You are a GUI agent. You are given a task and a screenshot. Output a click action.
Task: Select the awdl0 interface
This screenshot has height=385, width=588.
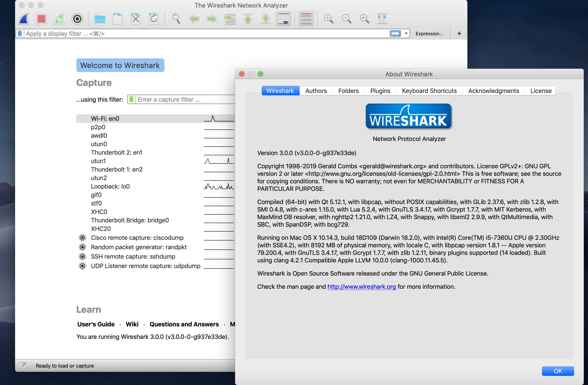(x=155, y=136)
